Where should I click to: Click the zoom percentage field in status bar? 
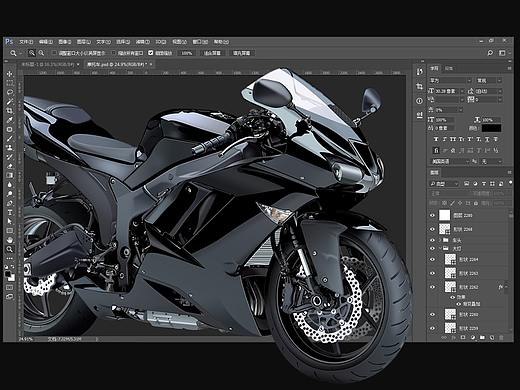point(26,339)
